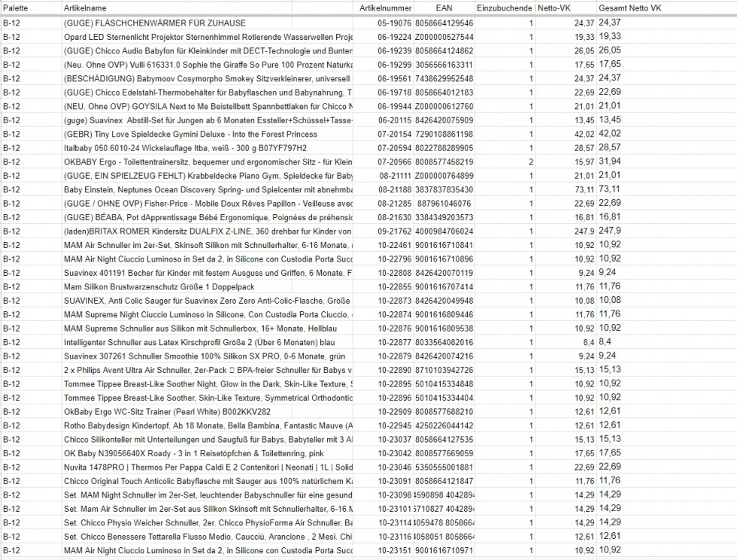Select EAN 5010415334848
Viewport: 737px width, 560px height.
point(444,384)
